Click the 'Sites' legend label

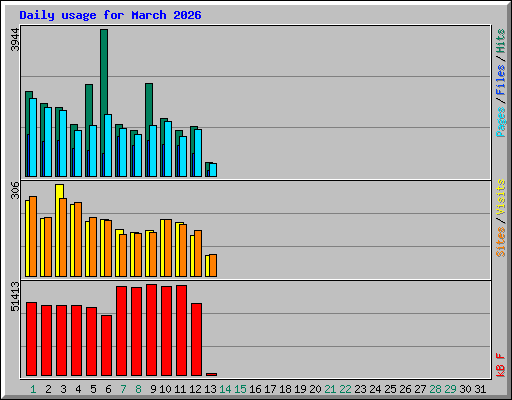501,242
